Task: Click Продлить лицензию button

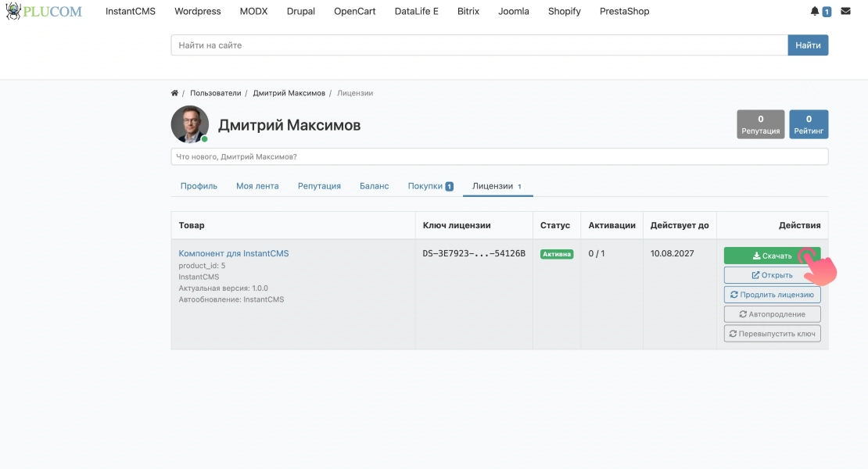Action: 772,295
